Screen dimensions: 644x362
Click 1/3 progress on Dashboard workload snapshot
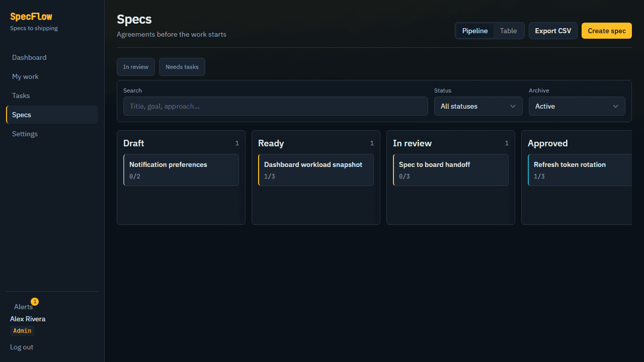(270, 176)
